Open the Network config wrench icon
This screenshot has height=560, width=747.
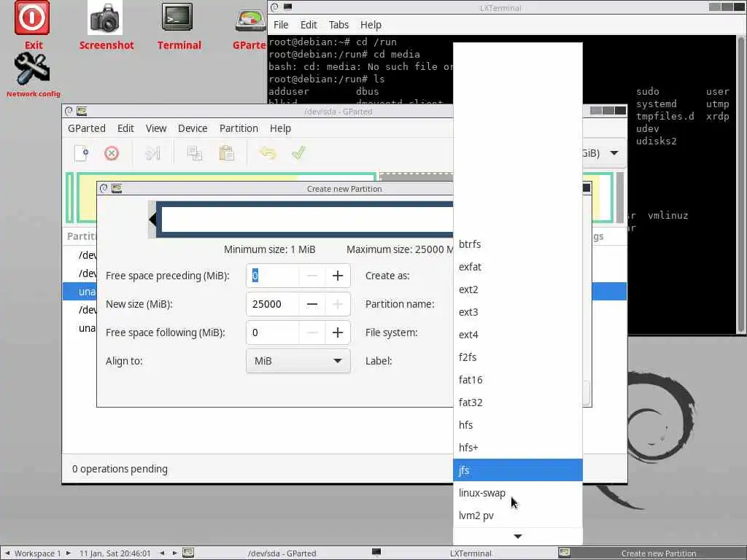32,69
